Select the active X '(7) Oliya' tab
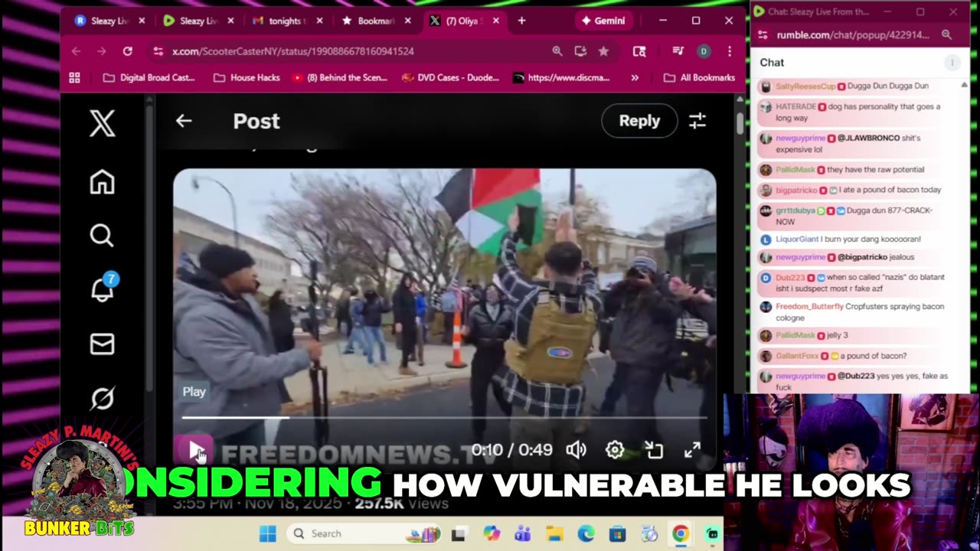 click(x=463, y=21)
